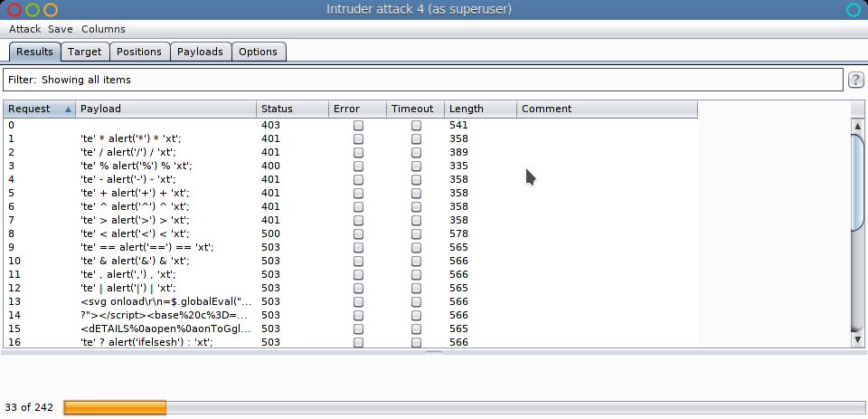Image resolution: width=868 pixels, height=419 pixels.
Task: Sort by the Error column header
Action: [x=358, y=109]
